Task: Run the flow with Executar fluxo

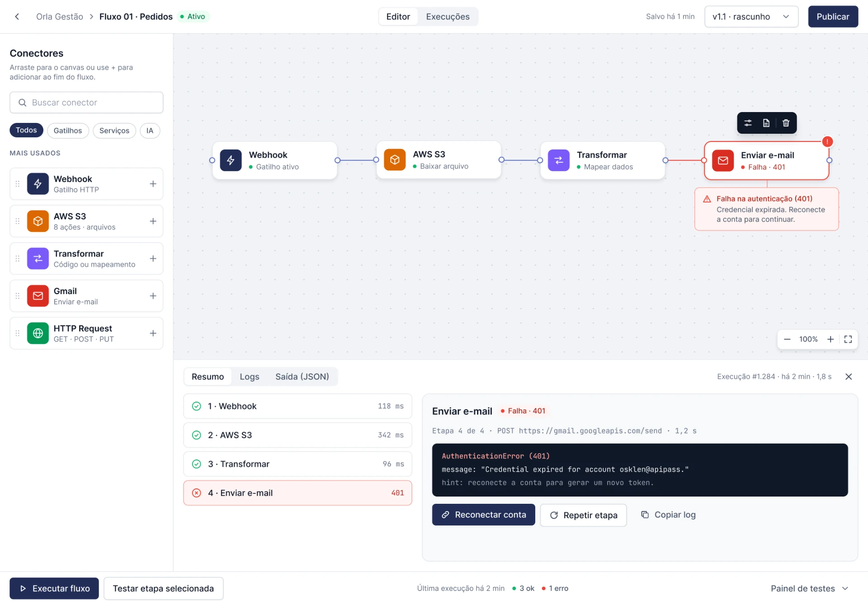Action: pos(54,589)
